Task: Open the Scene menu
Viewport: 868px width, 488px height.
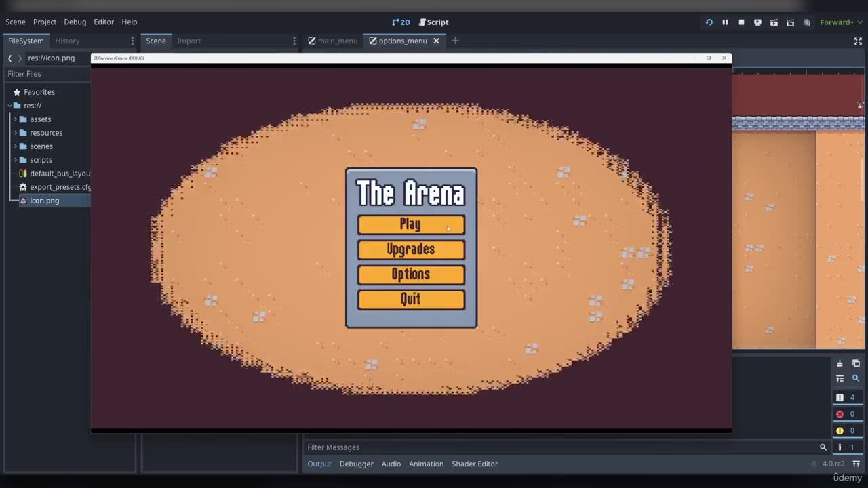Action: pos(16,22)
